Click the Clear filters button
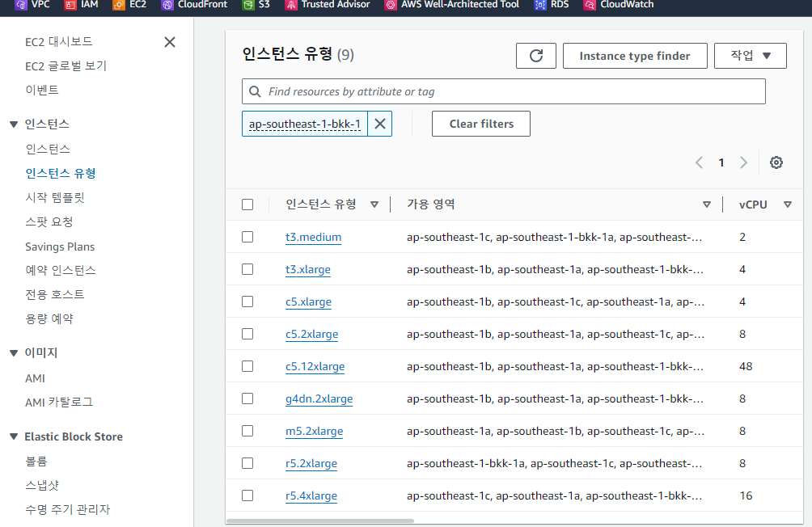The width and height of the screenshot is (812, 527). [481, 124]
